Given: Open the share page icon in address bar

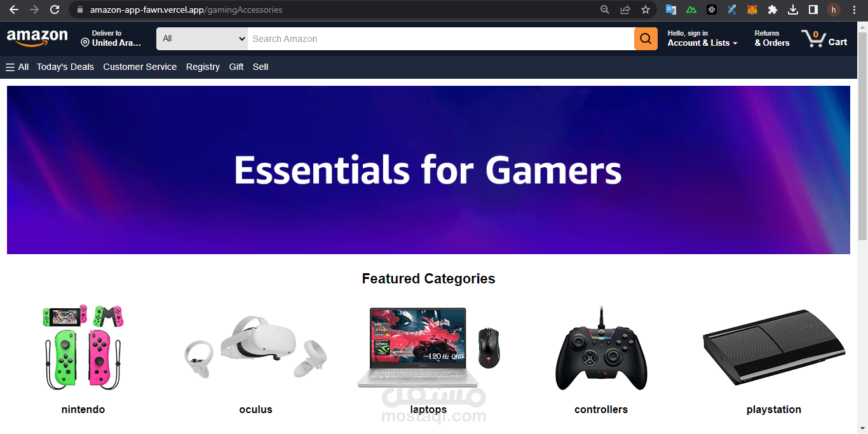Looking at the screenshot, I should point(625,10).
